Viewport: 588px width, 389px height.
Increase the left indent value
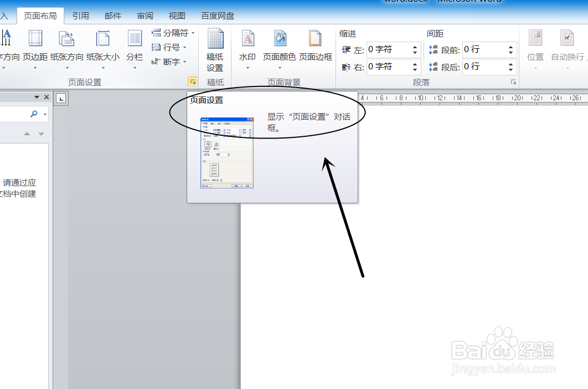415,47
